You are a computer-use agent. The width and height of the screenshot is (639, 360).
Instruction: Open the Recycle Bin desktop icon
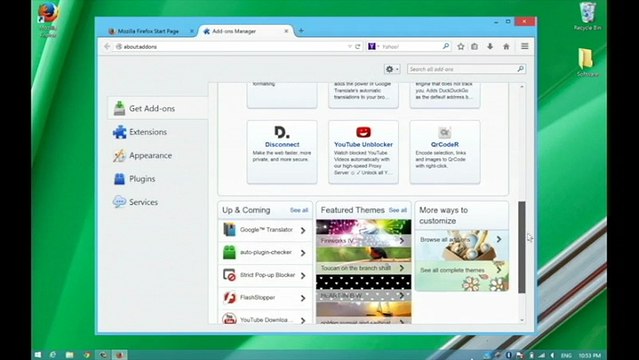(x=587, y=16)
